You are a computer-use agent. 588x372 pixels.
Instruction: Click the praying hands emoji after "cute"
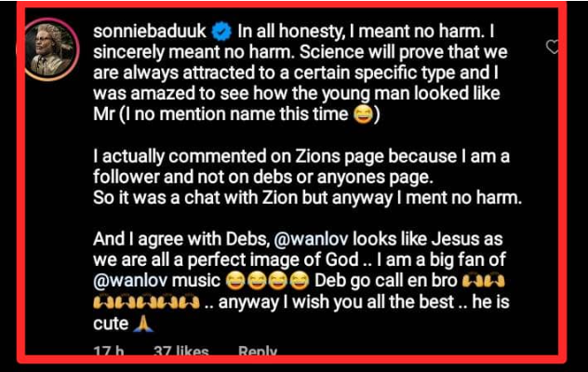[143, 324]
